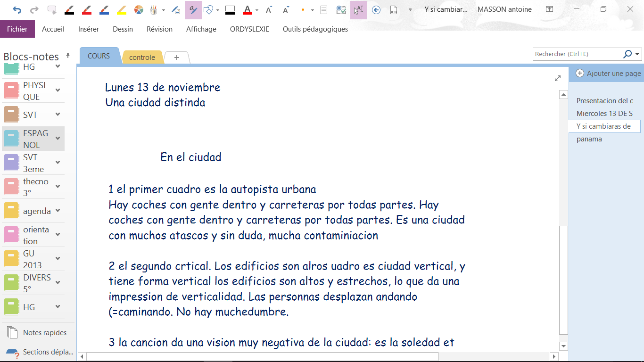
Task: Open the panama page
Action: tap(589, 139)
